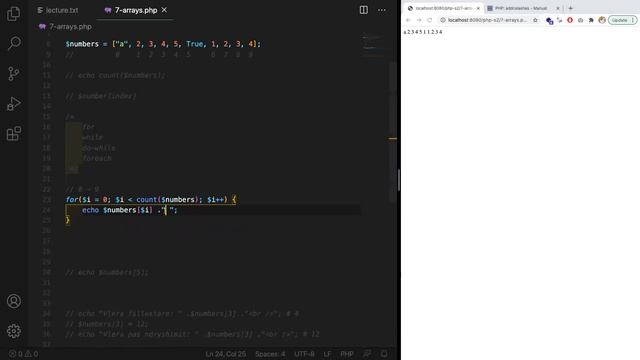640x360 pixels.
Task: Click the blue extension icon in browser toolbar
Action: (549, 20)
